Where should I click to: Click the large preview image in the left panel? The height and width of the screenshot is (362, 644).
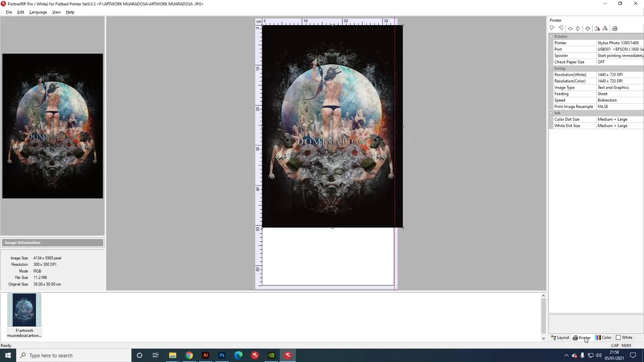[52, 126]
